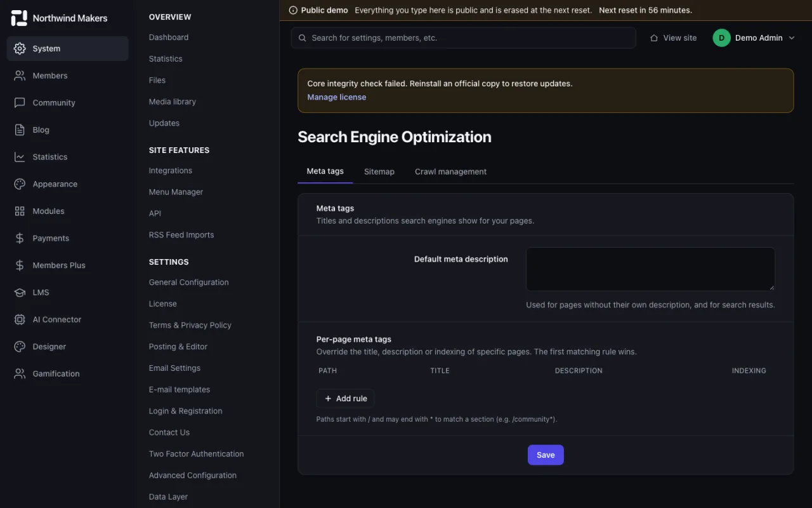Screen dimensions: 812x508
Task: Open Terms & Privacy Policy settings
Action: 190,325
